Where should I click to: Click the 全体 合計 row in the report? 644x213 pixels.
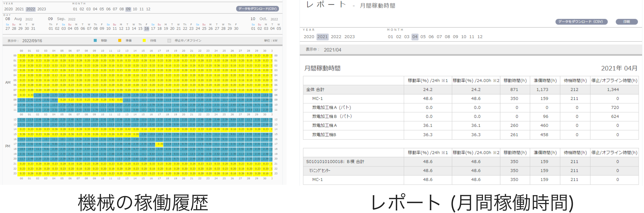[315, 89]
